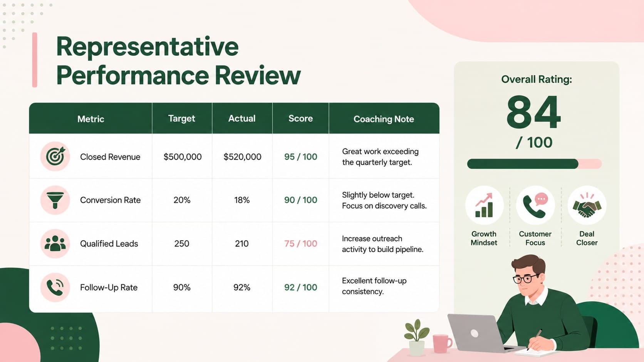Click the Customer Focus label
This screenshot has height=362, width=644.
click(x=535, y=238)
